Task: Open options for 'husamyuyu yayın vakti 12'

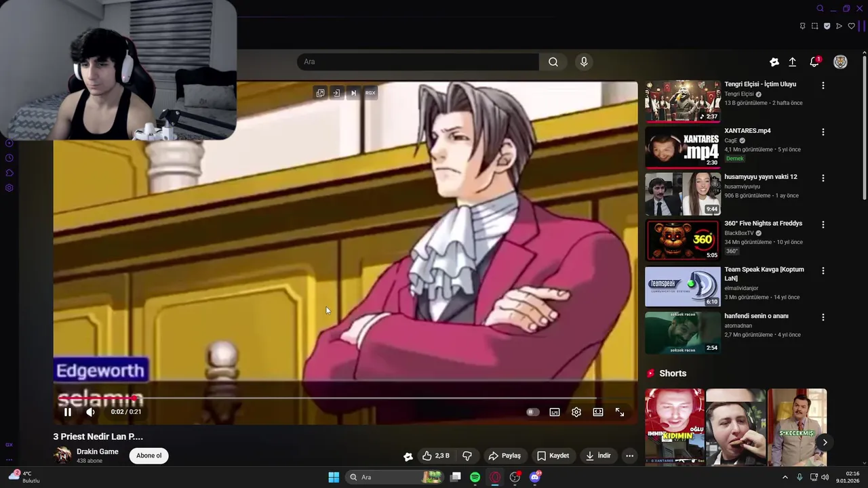Action: pos(823,178)
